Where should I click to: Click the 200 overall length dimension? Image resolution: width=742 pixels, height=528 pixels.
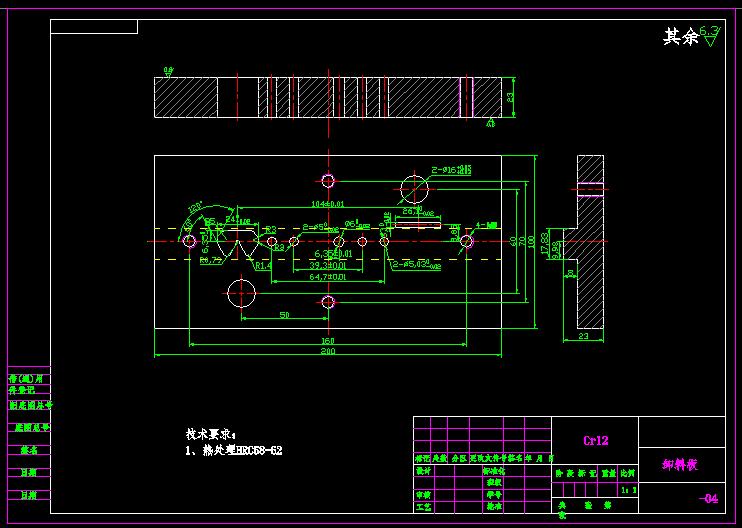(327, 351)
